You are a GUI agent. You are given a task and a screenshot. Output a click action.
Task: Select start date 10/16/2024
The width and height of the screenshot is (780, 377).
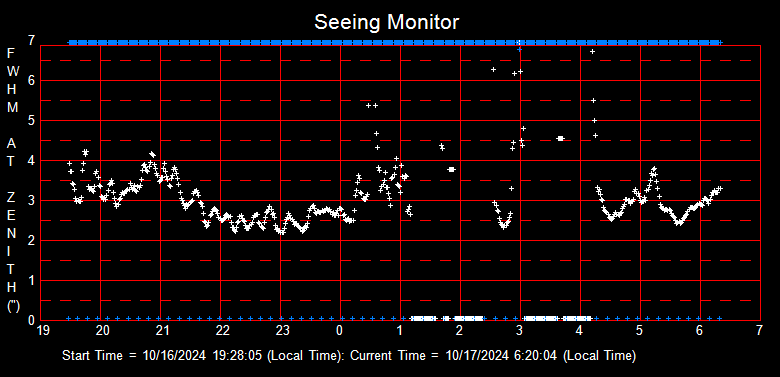[174, 356]
